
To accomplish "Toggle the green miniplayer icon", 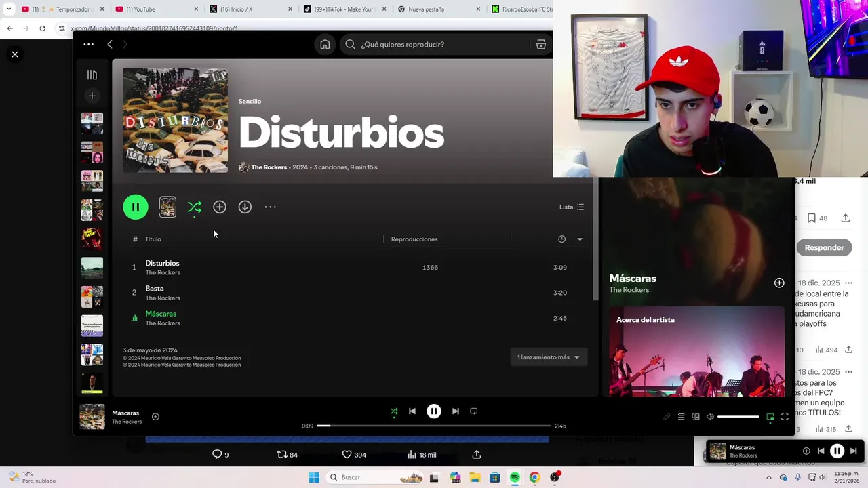I will pyautogui.click(x=770, y=417).
